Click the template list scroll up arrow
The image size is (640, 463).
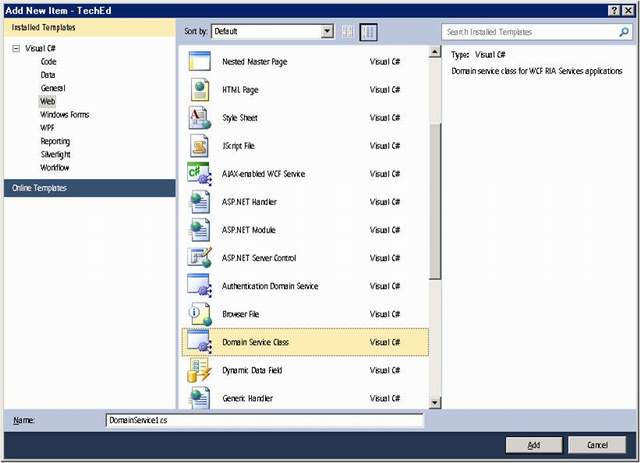click(435, 52)
